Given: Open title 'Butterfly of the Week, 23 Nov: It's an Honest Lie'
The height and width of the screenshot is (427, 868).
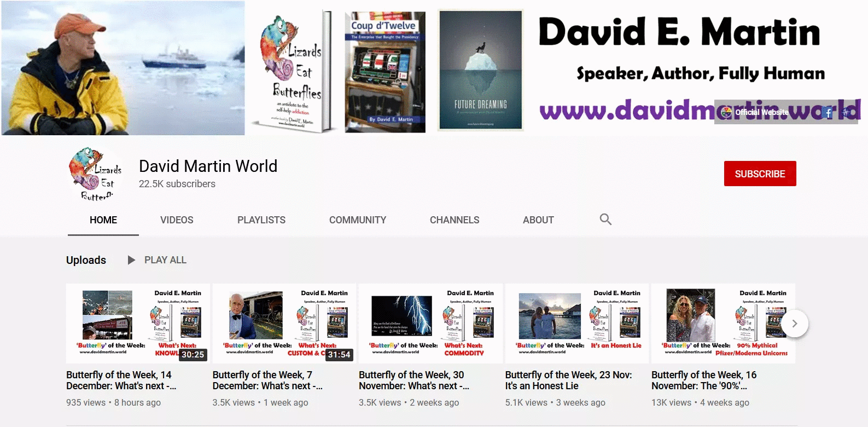Looking at the screenshot, I should (569, 380).
